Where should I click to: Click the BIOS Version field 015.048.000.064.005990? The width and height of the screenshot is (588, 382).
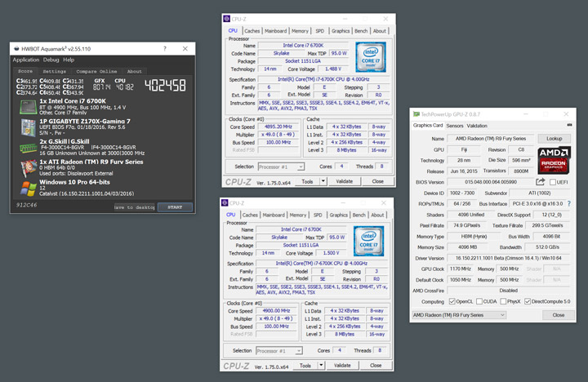pyautogui.click(x=491, y=182)
